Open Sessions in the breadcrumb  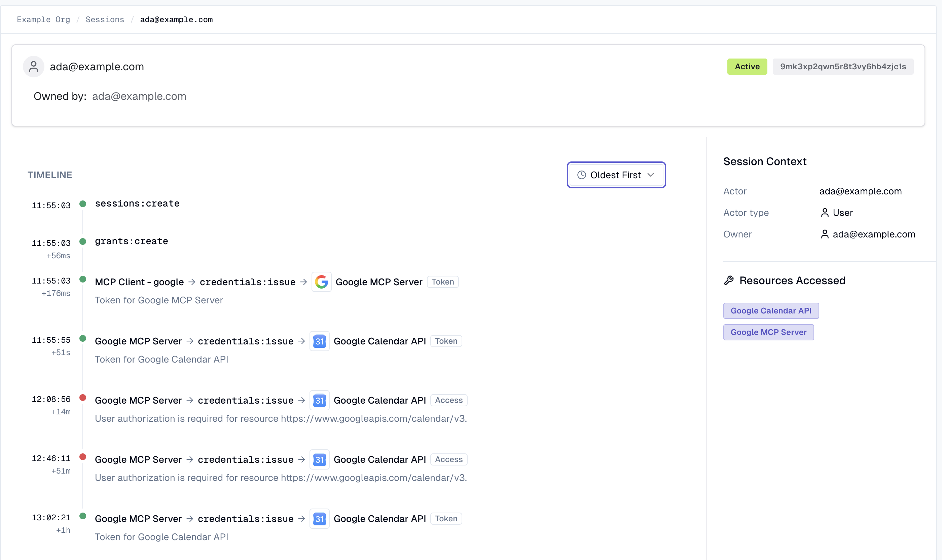105,20
